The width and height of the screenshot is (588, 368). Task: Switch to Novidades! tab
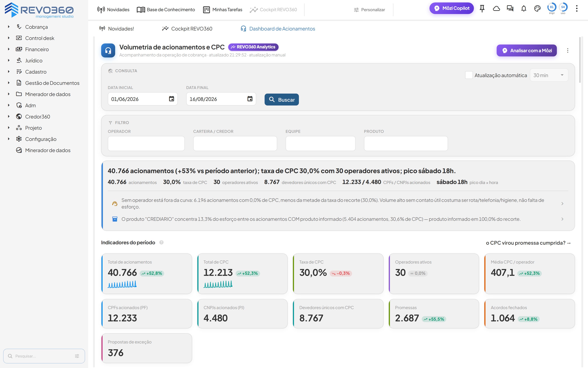click(117, 29)
